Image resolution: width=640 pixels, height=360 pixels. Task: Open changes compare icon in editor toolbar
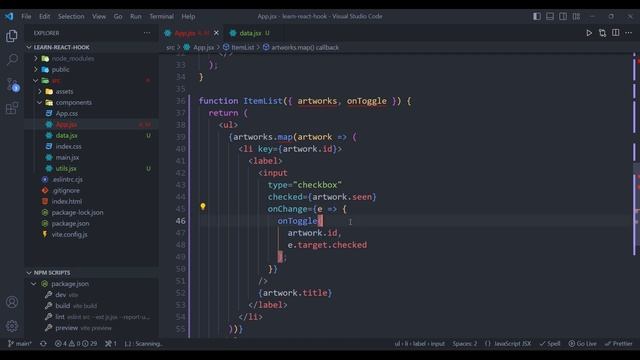602,33
